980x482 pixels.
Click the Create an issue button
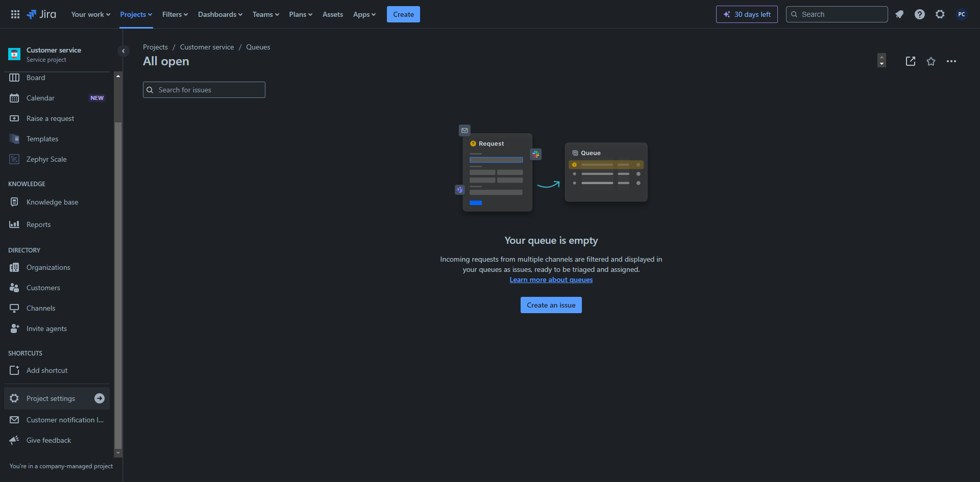551,305
